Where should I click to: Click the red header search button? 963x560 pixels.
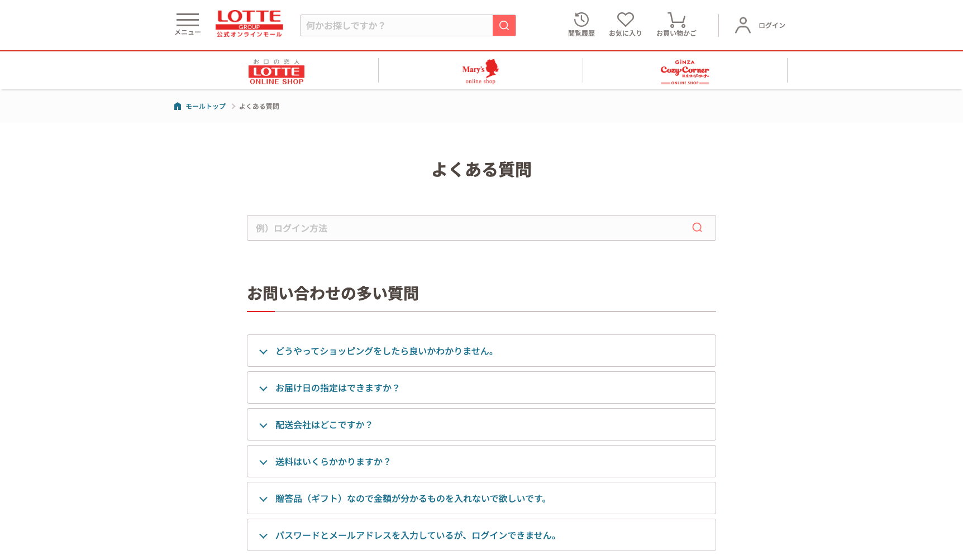504,26
